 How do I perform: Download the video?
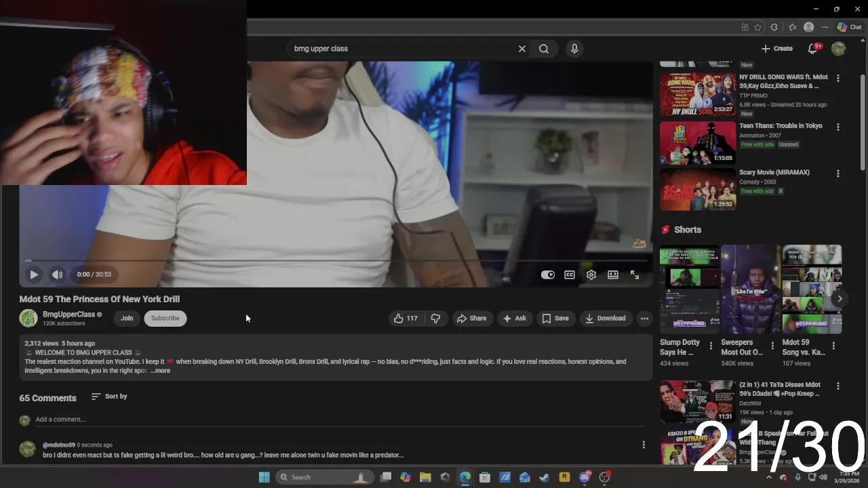pyautogui.click(x=606, y=319)
